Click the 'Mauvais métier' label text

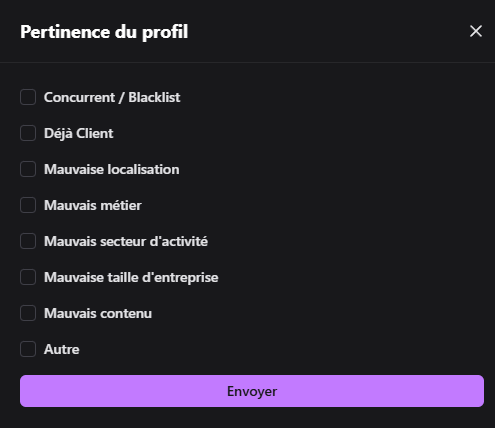(x=93, y=205)
